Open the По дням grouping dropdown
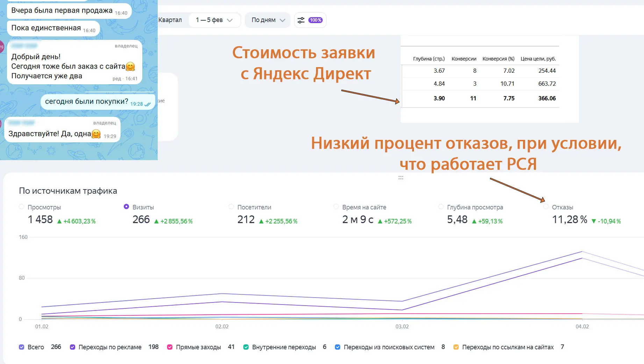The image size is (644, 364). pyautogui.click(x=268, y=20)
